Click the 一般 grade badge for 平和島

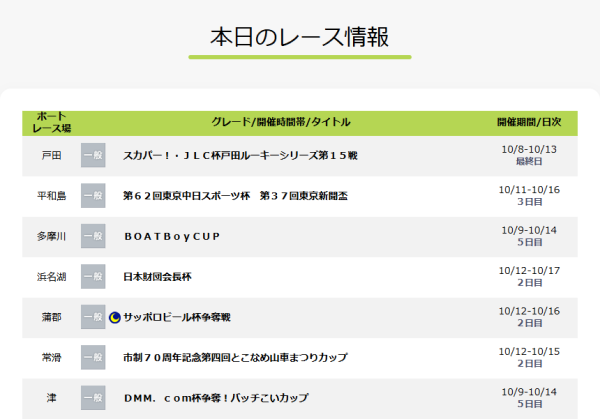(x=92, y=196)
